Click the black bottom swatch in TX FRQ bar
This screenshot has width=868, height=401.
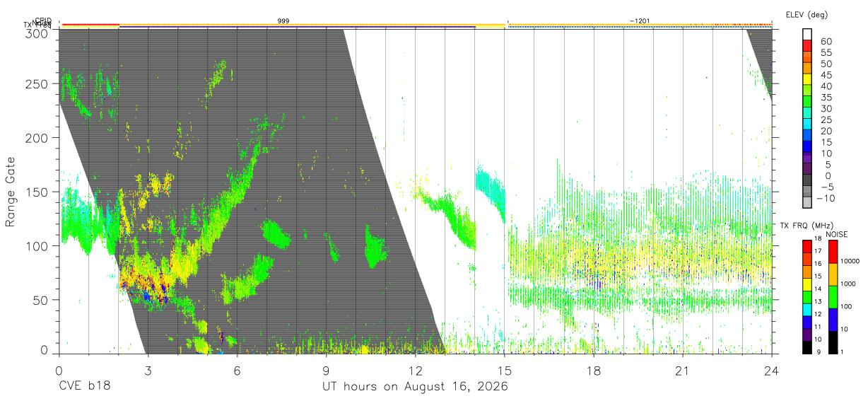[x=807, y=346]
